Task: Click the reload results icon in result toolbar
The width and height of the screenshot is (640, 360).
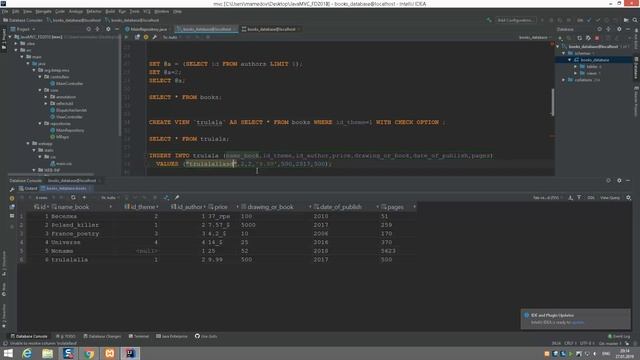Action: click(73, 198)
